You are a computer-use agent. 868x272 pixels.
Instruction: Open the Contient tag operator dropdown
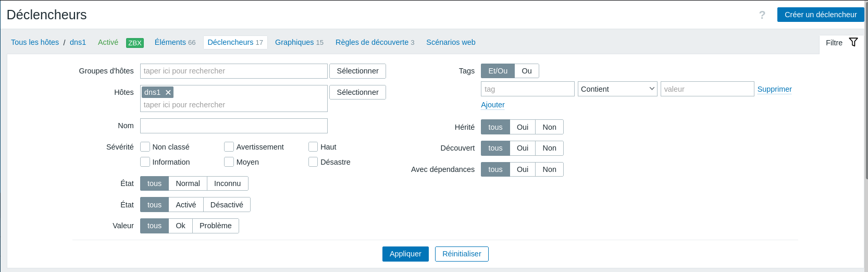coord(617,89)
